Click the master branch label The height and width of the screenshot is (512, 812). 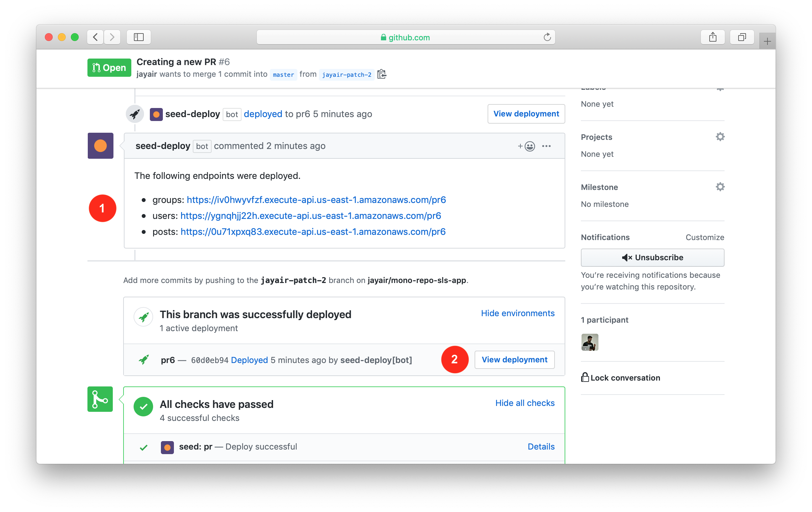pyautogui.click(x=283, y=74)
